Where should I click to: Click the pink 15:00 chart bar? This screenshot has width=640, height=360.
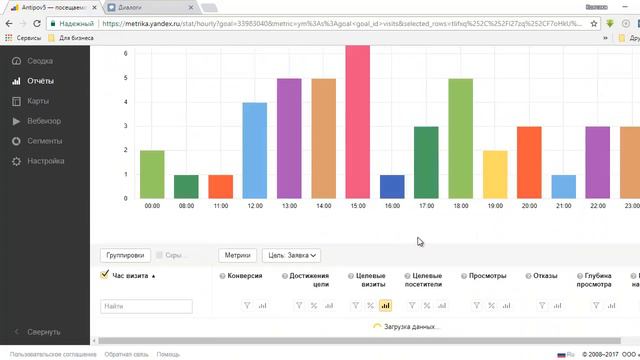tap(358, 122)
